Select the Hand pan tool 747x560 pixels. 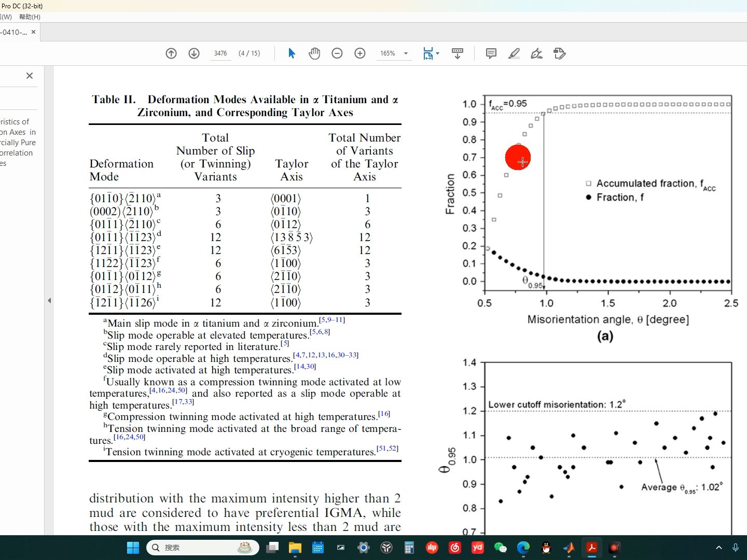pos(314,53)
